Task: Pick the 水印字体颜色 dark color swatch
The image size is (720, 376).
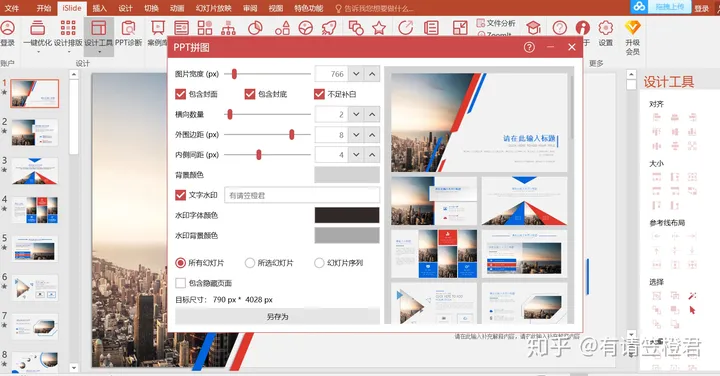Action: (347, 215)
